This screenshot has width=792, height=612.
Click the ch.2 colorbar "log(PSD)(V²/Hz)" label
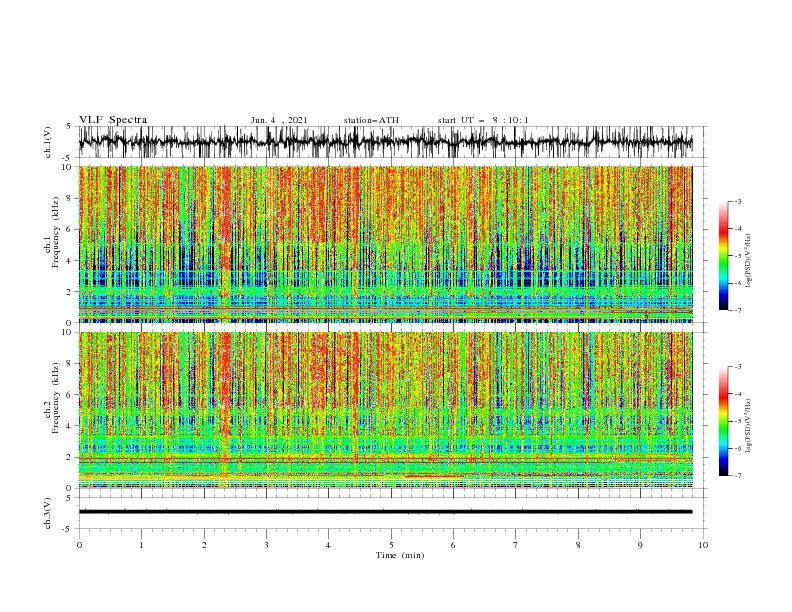(x=749, y=425)
